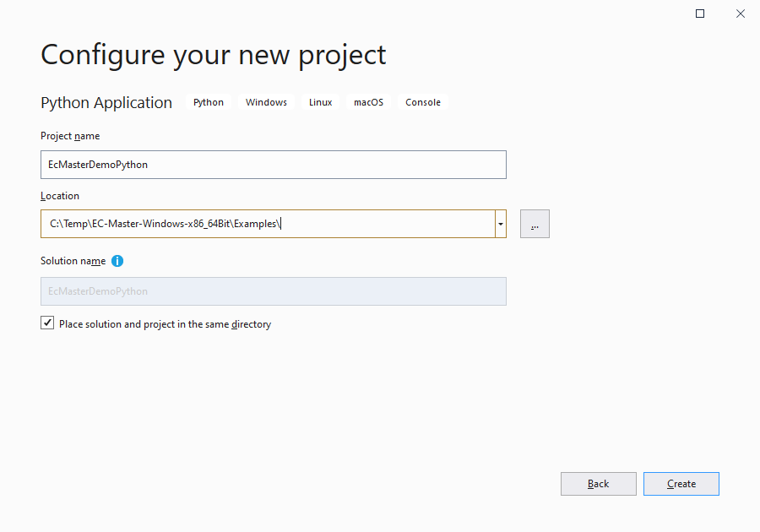The width and height of the screenshot is (760, 532).
Task: Expand the Location dropdown arrow
Action: tap(501, 224)
